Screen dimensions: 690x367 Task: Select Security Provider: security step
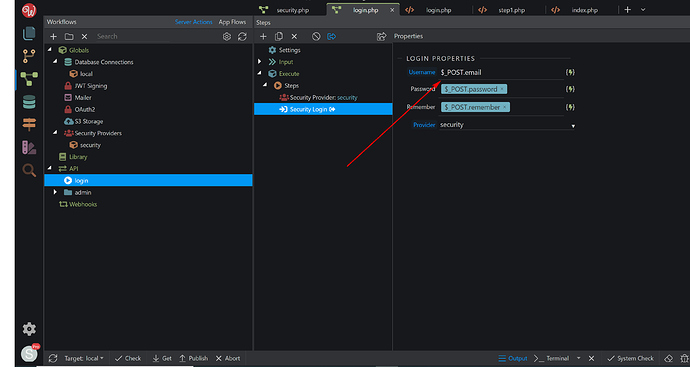323,97
